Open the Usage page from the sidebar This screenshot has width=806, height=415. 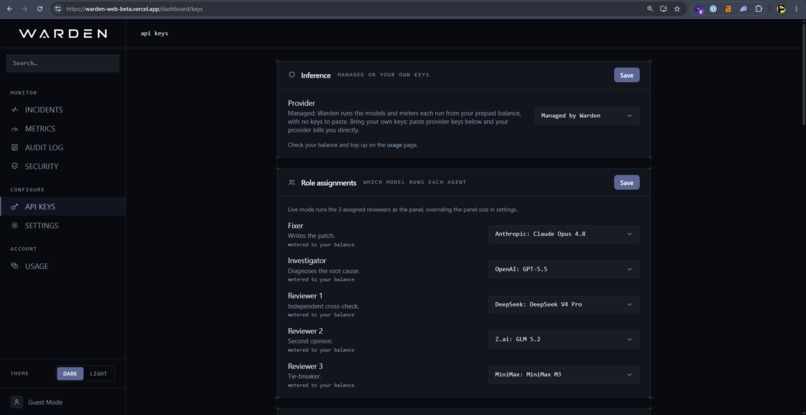click(x=63, y=266)
